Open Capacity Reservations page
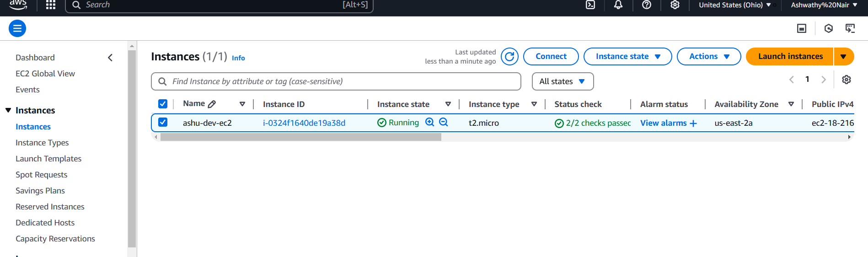This screenshot has height=257, width=868. pyautogui.click(x=55, y=239)
